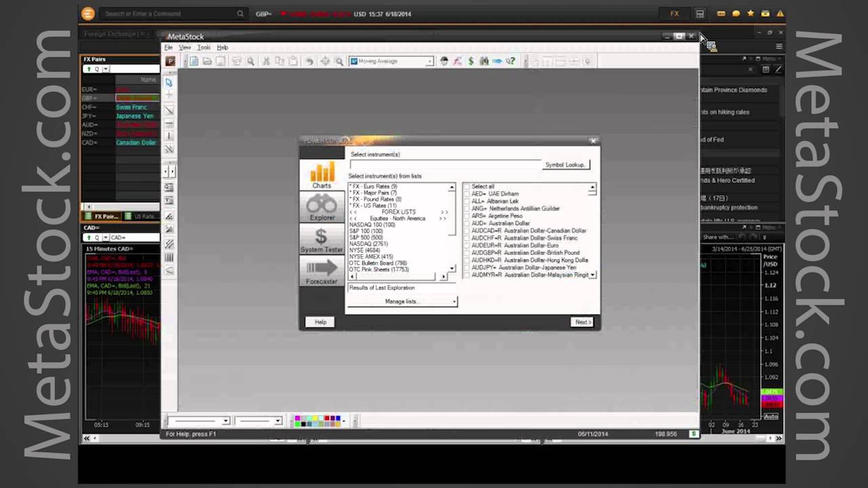868x488 pixels.
Task: Click the green dollar System Tester toolbar icon
Action: click(471, 61)
